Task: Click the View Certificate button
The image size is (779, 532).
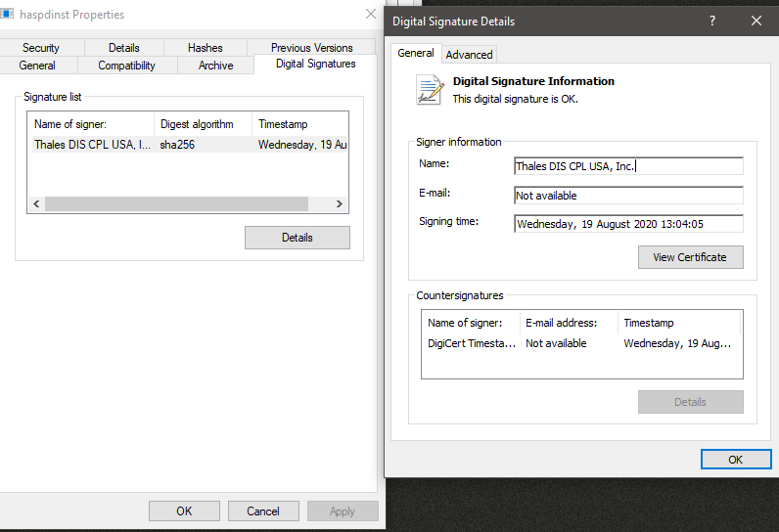Action: tap(691, 257)
